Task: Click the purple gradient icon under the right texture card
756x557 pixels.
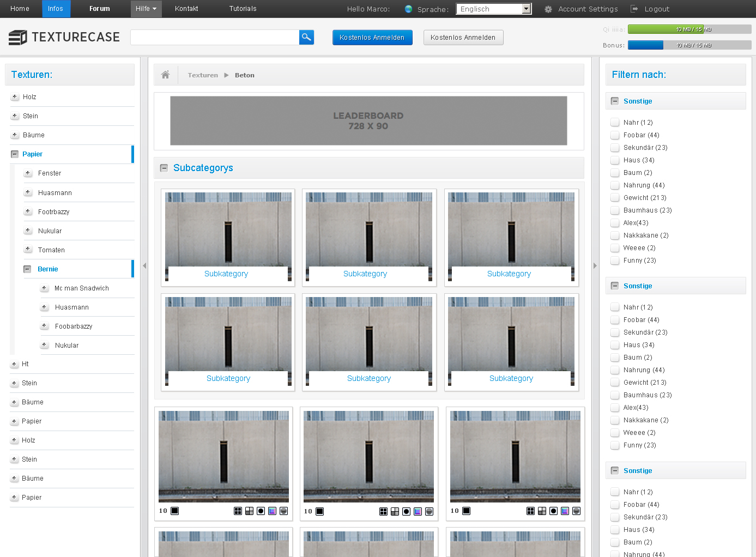Action: tap(565, 511)
